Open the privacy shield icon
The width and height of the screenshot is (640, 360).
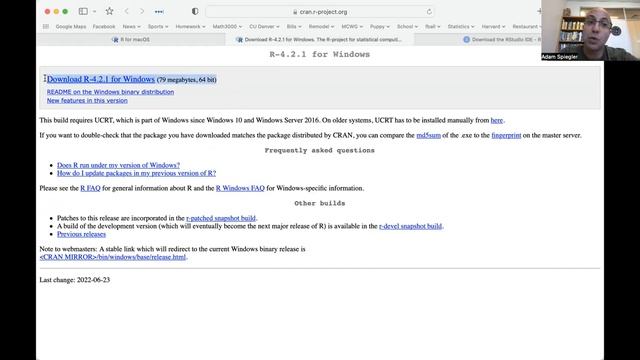195,11
